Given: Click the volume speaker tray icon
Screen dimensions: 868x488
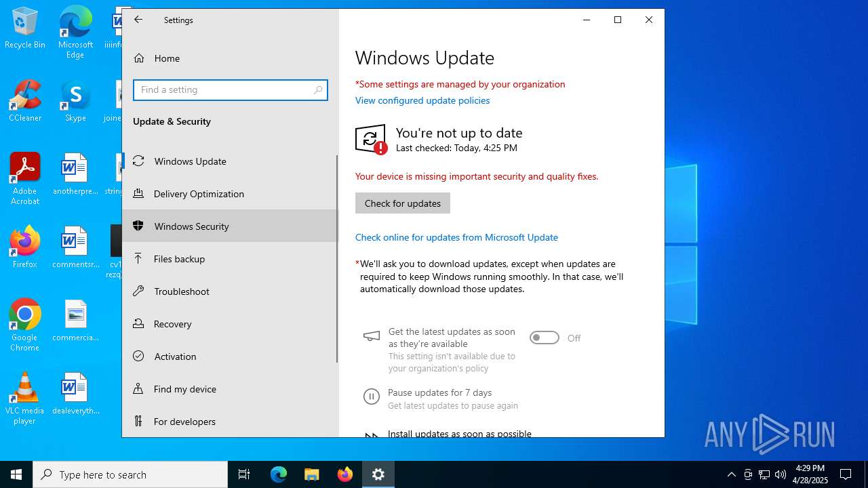Looking at the screenshot, I should pyautogui.click(x=781, y=474).
